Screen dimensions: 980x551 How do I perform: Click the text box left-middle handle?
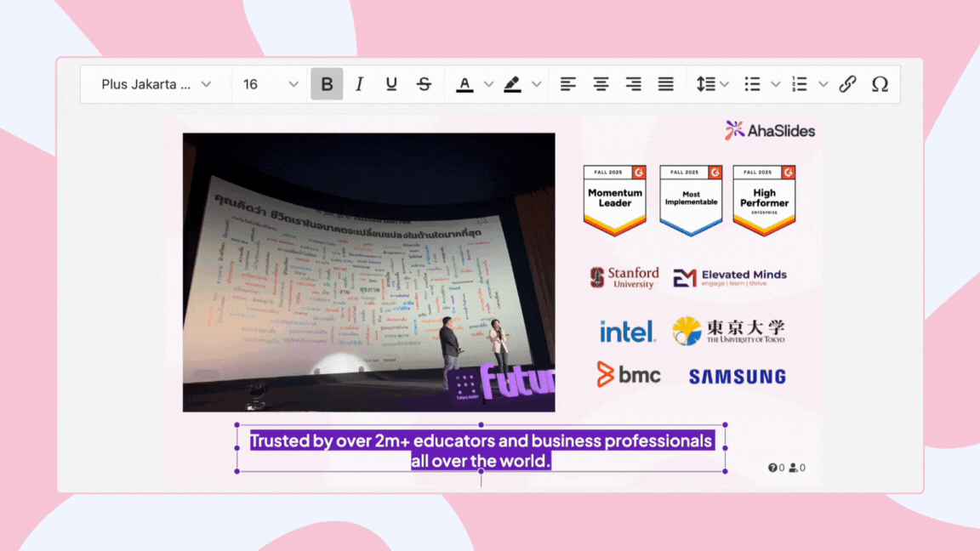coord(236,448)
